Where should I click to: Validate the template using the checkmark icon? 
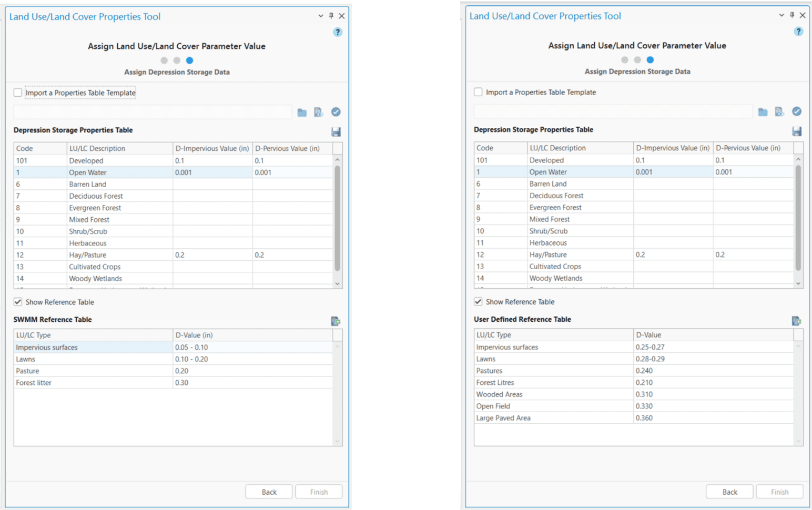point(336,112)
